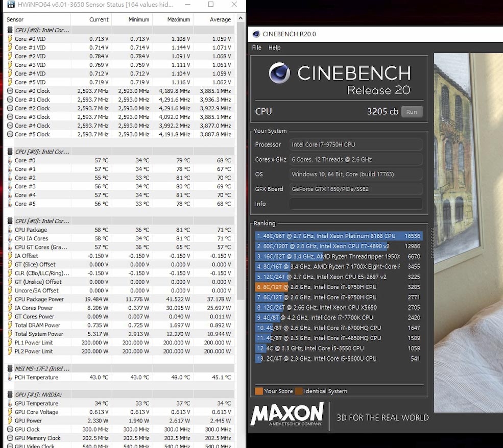
Task: Click the thermometer icon beside GPU Temperature
Action: click(10, 403)
